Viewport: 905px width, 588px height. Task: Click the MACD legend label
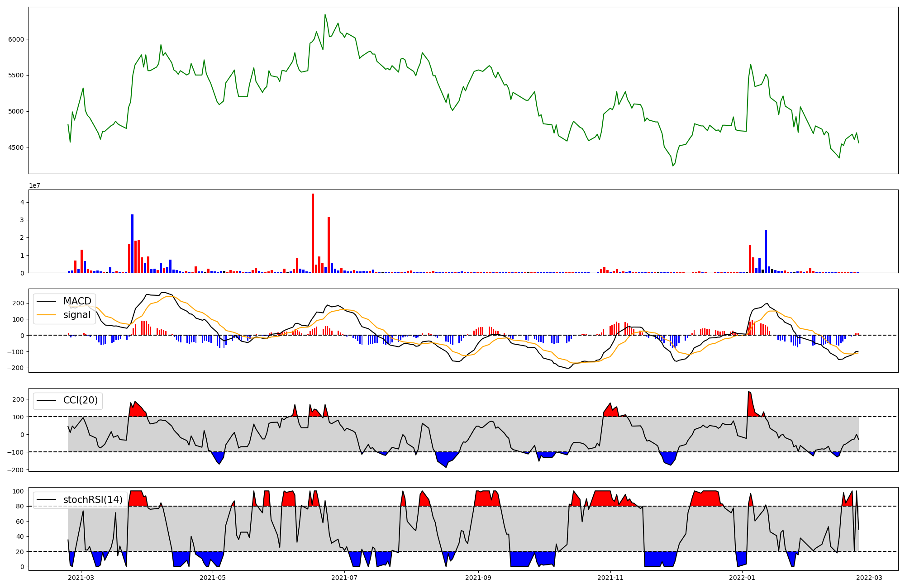(x=77, y=301)
